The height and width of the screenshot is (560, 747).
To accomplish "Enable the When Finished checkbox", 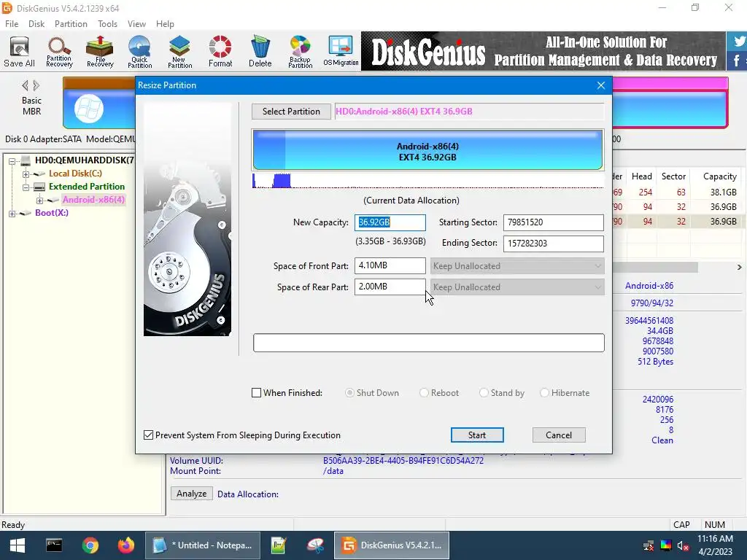I will tap(256, 393).
